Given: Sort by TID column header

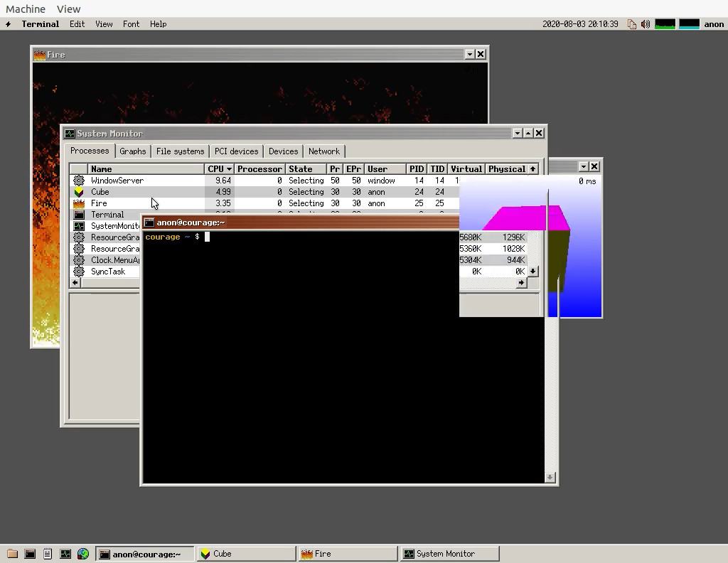Looking at the screenshot, I should click(x=437, y=169).
